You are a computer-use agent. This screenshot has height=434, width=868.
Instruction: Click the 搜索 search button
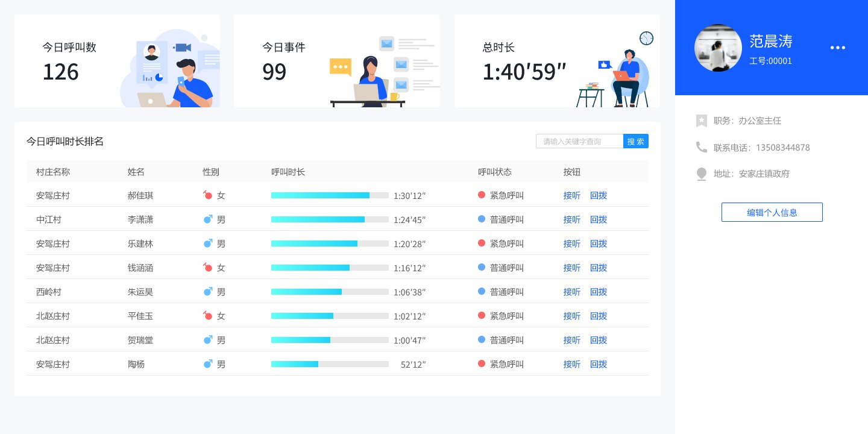click(x=635, y=141)
